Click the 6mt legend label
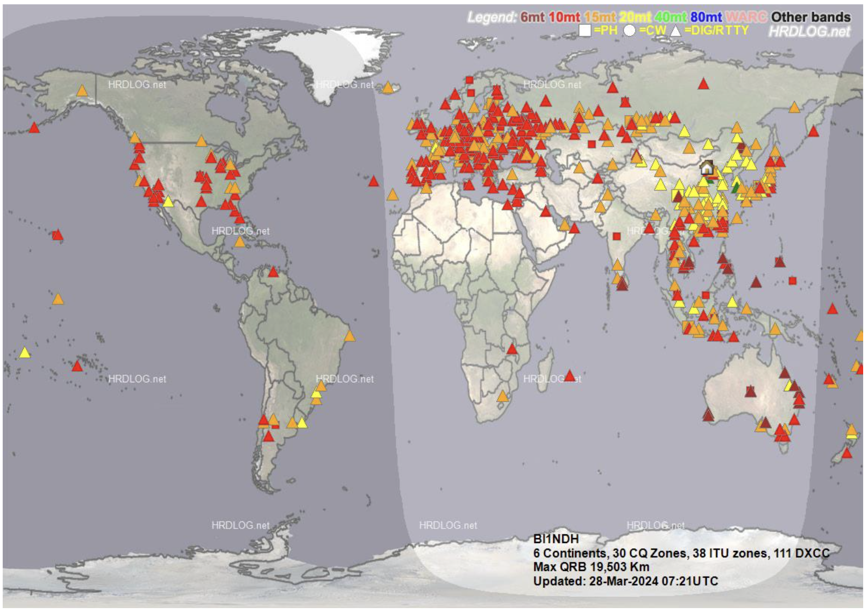Viewport: 868px width, 614px height. [532, 17]
